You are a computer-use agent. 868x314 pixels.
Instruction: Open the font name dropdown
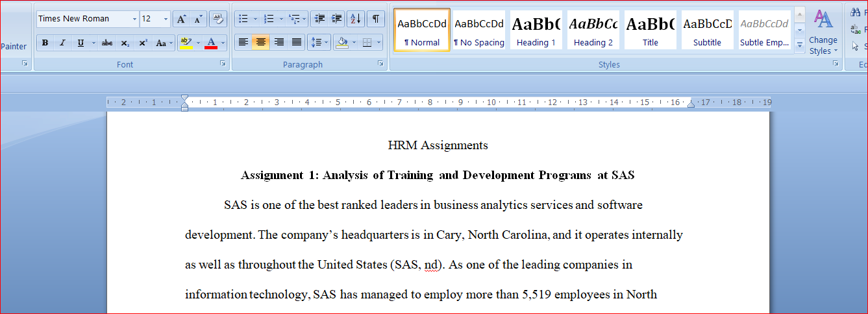tap(134, 19)
